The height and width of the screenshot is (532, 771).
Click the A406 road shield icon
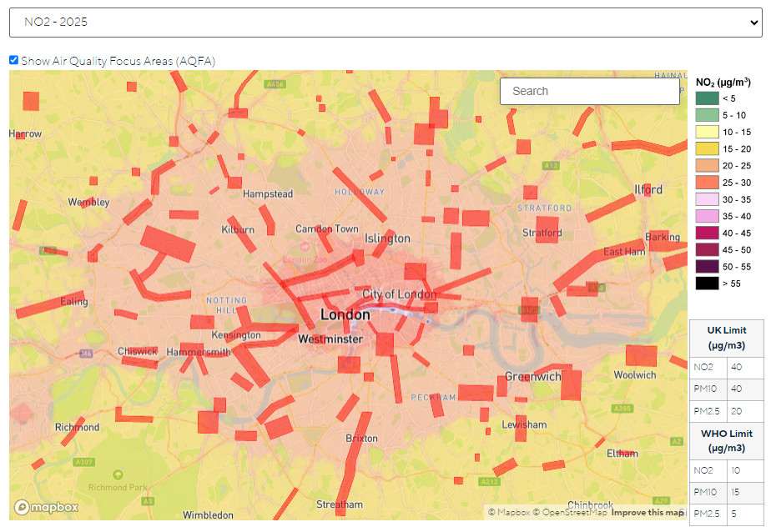274,84
